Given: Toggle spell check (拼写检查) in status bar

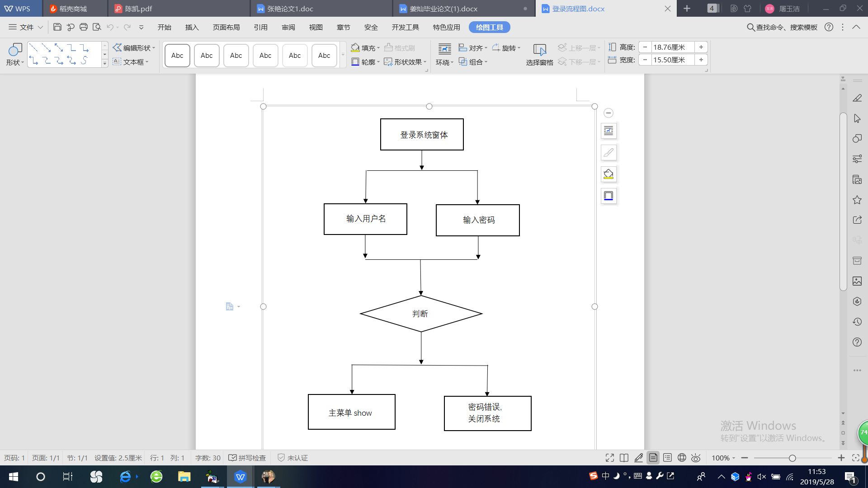Looking at the screenshot, I should (x=247, y=458).
